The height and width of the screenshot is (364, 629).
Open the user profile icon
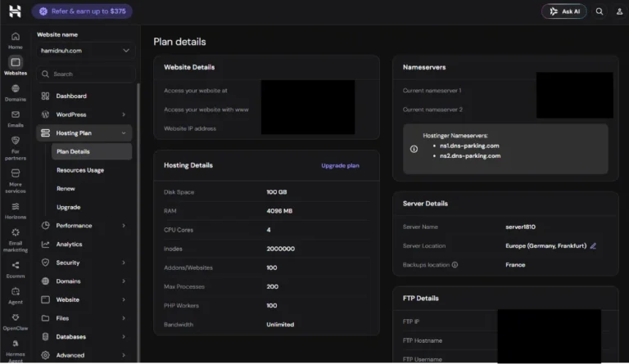(619, 11)
